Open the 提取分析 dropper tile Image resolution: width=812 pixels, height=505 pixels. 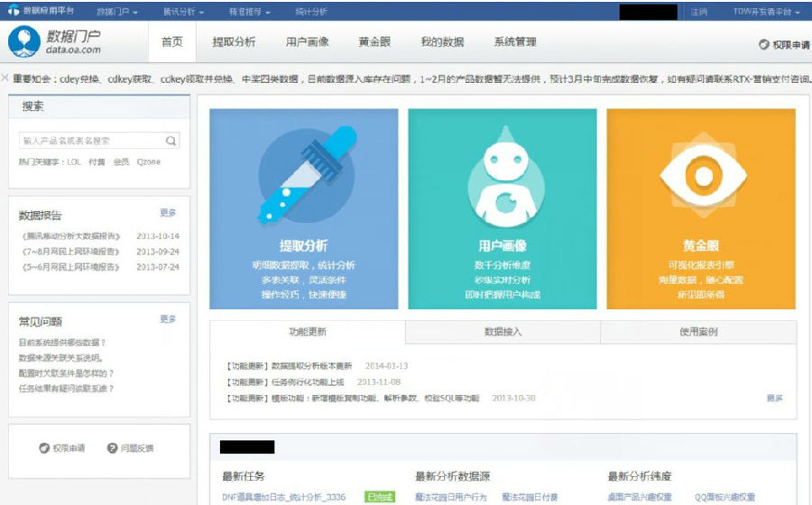(303, 209)
